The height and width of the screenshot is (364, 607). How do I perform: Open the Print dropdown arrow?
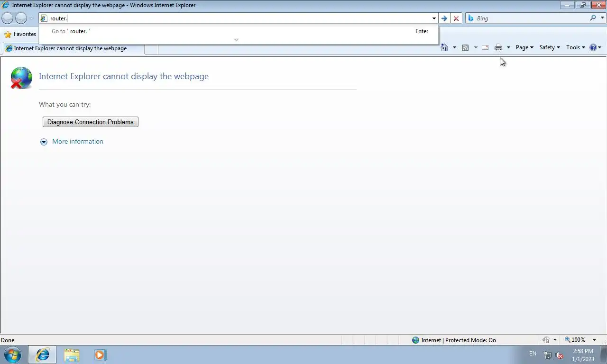tap(508, 47)
